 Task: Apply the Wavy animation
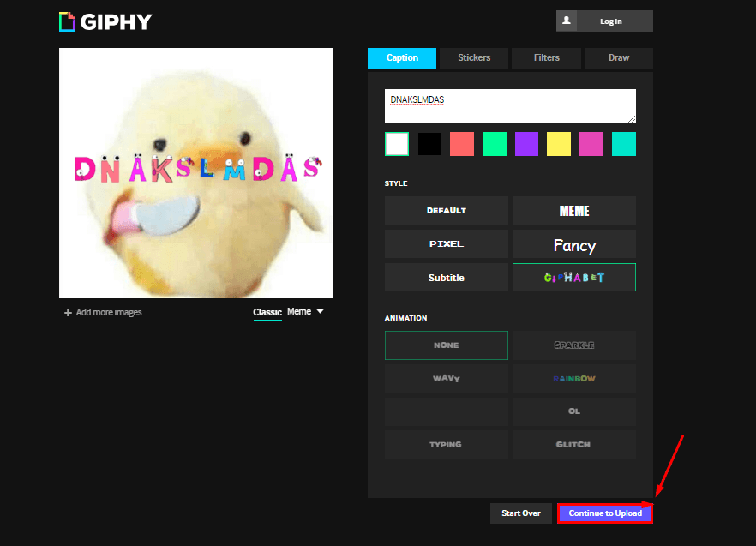tap(447, 379)
